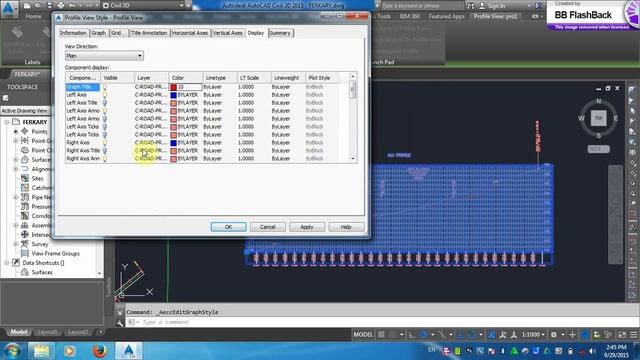Screen dimensions: 640x360
Task: Expand the Survey node
Action: (x=16, y=244)
